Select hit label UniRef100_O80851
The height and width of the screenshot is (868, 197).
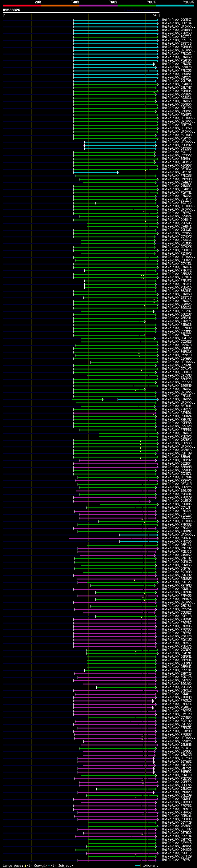[x=177, y=74]
